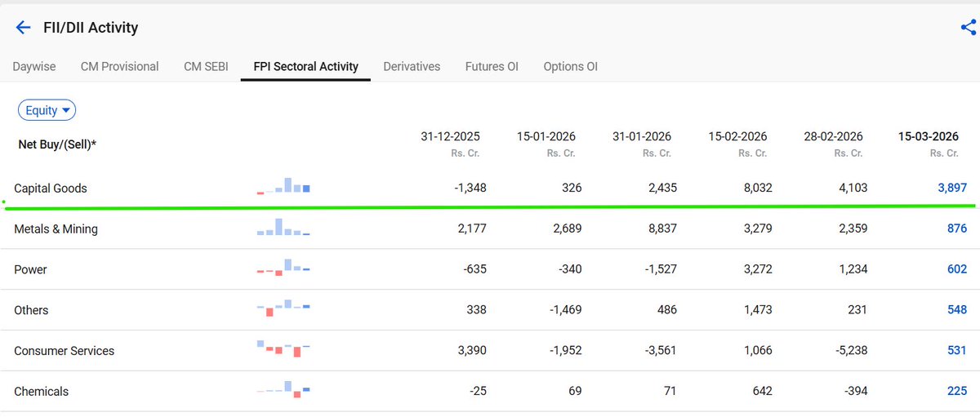Select the Chemicals sector name
Image resolution: width=980 pixels, height=417 pixels.
click(42, 392)
